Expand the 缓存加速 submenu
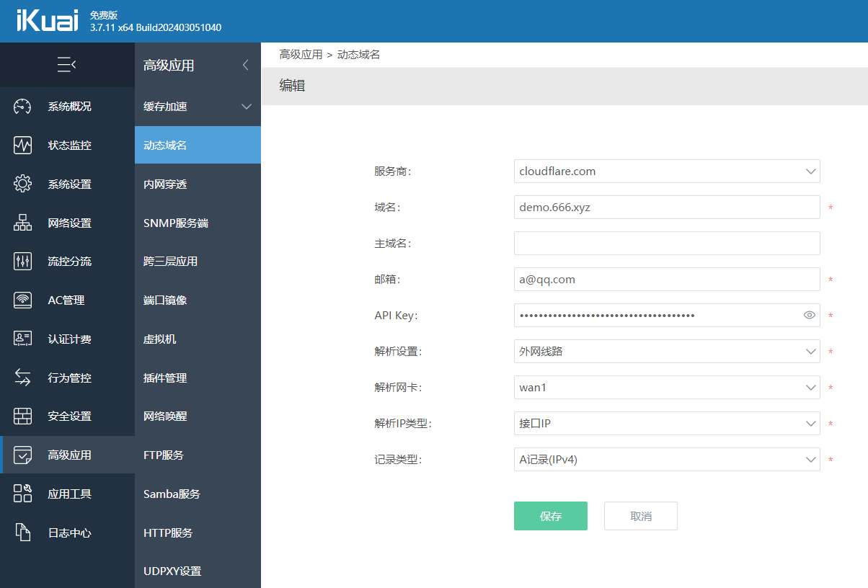 click(246, 107)
